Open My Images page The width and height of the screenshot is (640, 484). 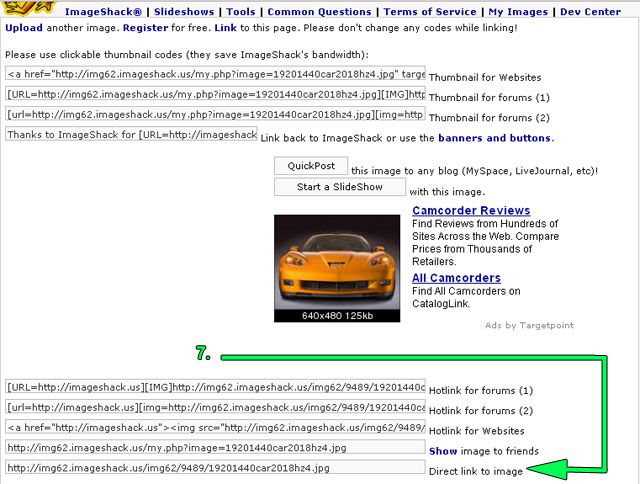520,12
